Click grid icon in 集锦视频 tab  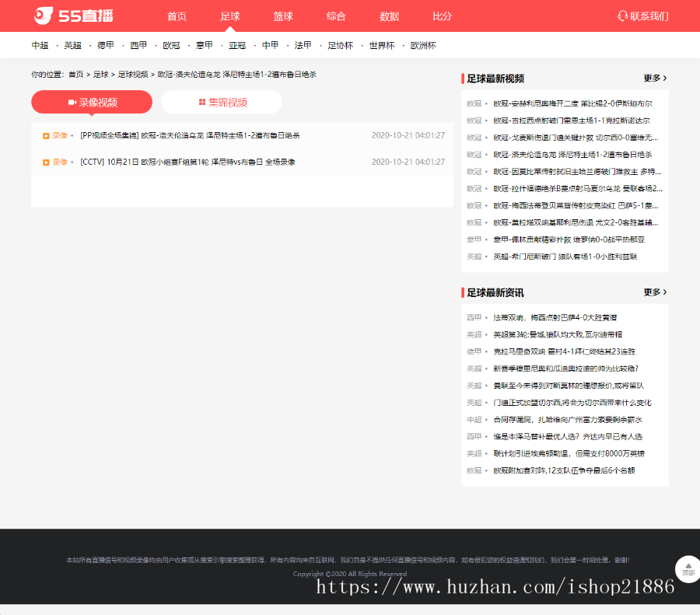(x=202, y=102)
